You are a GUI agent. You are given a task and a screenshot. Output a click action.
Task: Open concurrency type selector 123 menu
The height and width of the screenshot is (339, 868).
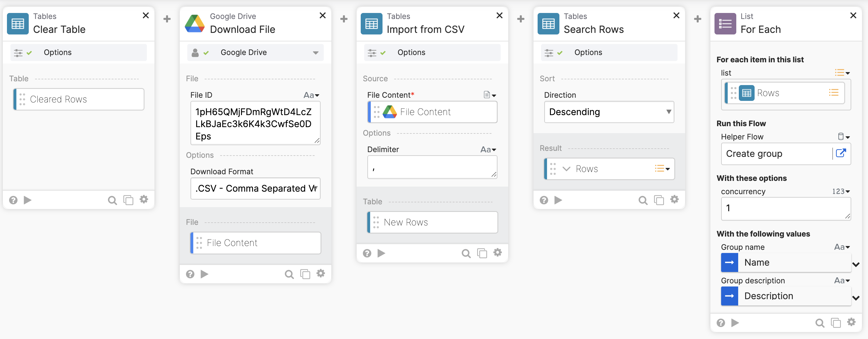coord(841,192)
